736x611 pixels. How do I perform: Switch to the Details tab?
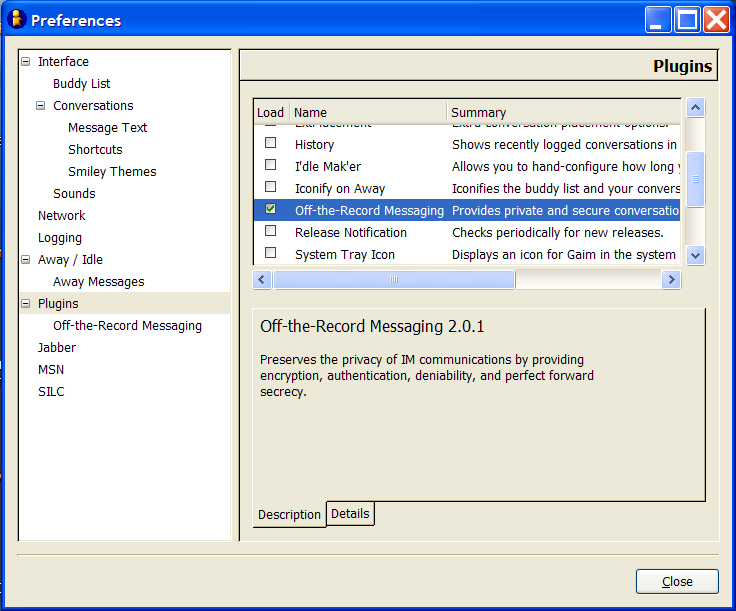350,514
